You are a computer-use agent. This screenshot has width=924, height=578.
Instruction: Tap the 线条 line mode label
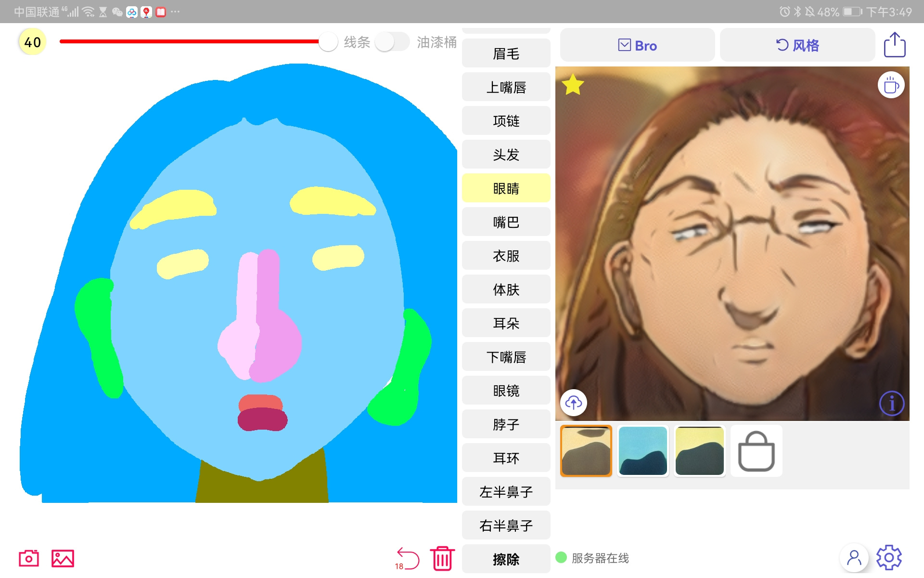coord(357,42)
